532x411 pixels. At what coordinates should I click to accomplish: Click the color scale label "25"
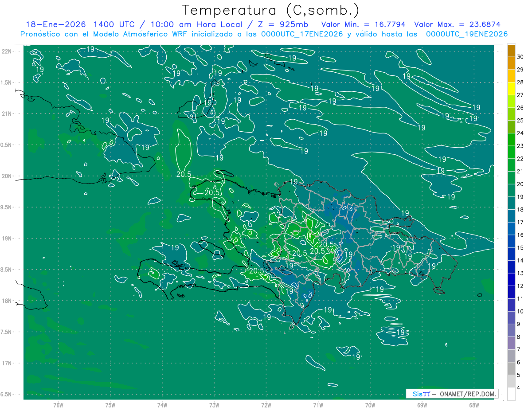520,121
